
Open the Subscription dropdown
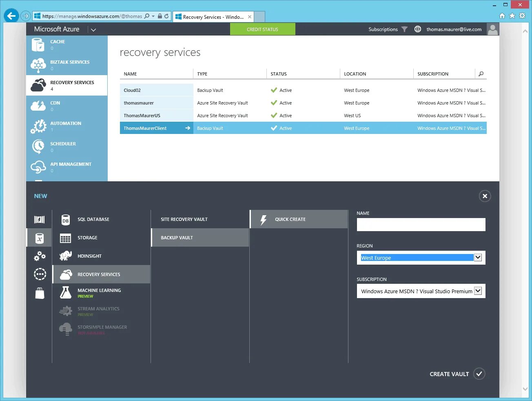(421, 291)
